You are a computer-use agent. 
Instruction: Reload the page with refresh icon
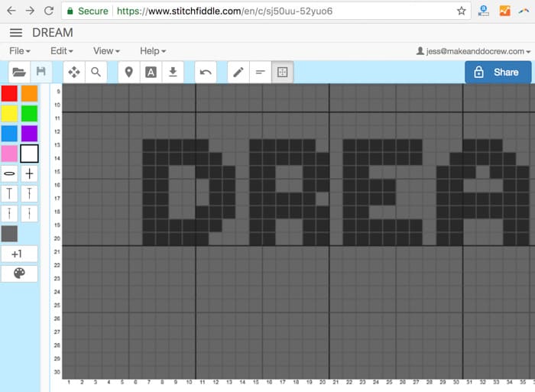click(49, 11)
